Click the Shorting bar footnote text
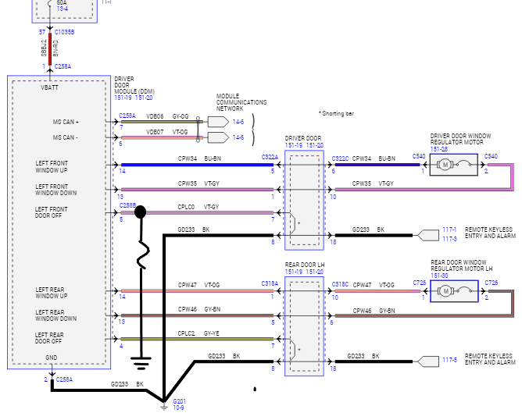522x420 pixels. 336,113
